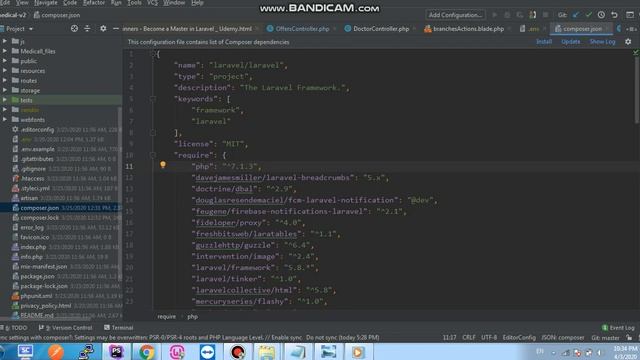Open the Version Control tool window
Viewport: 640px width, 360px height.
point(65,328)
